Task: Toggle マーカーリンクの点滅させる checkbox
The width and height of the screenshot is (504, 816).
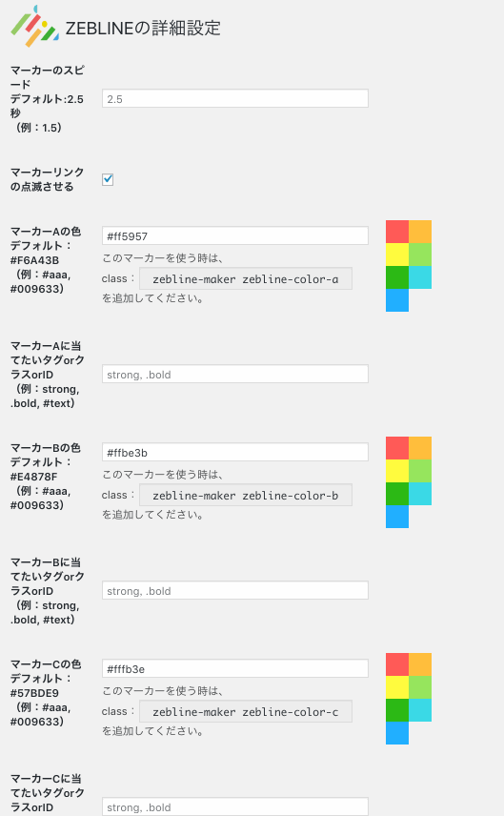Action: pyautogui.click(x=108, y=179)
